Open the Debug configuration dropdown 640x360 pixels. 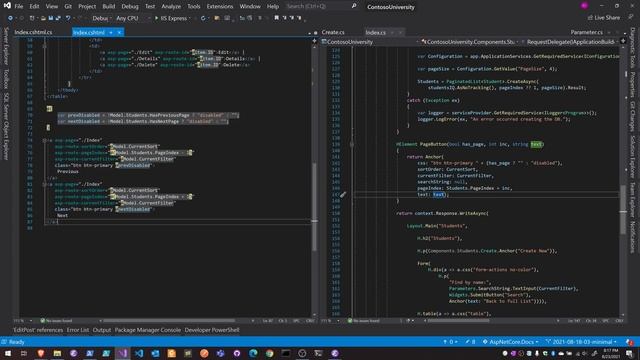point(101,18)
